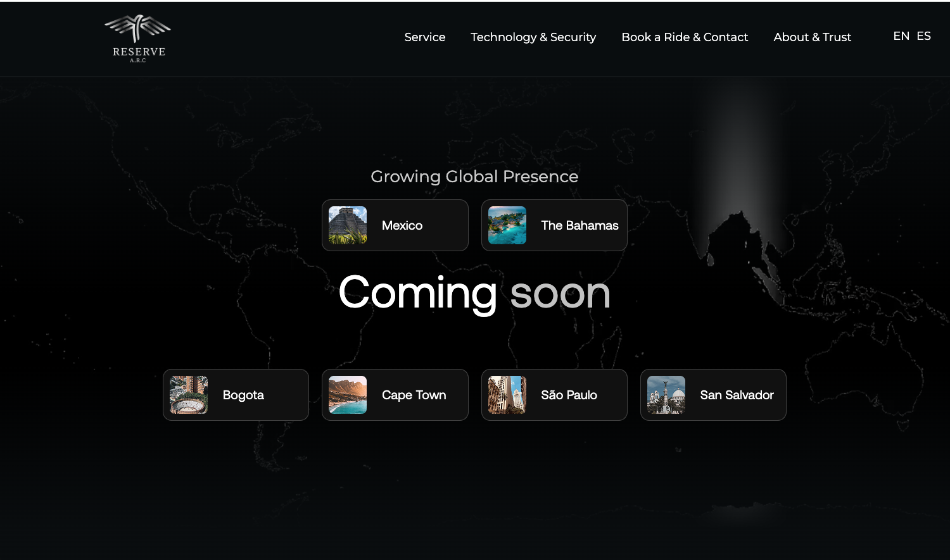
Task: Choose the Bogota label text
Action: coord(243,395)
